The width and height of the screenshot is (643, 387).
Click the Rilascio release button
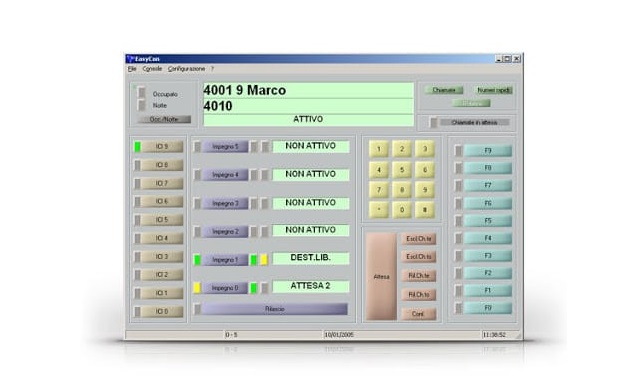tap(274, 309)
